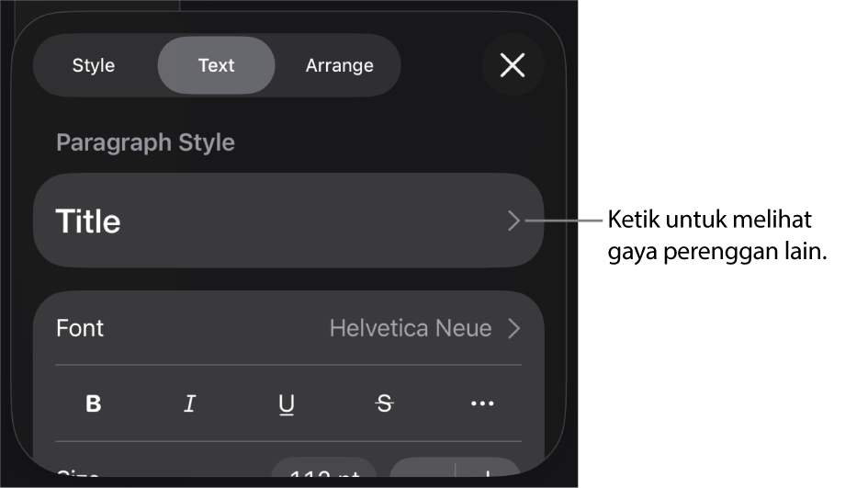868x488 pixels.
Task: Switch to the Style tab
Action: click(94, 65)
